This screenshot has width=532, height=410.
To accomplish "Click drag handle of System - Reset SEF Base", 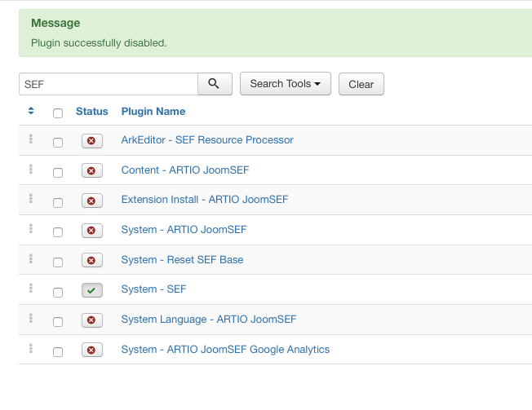I will point(31,258).
